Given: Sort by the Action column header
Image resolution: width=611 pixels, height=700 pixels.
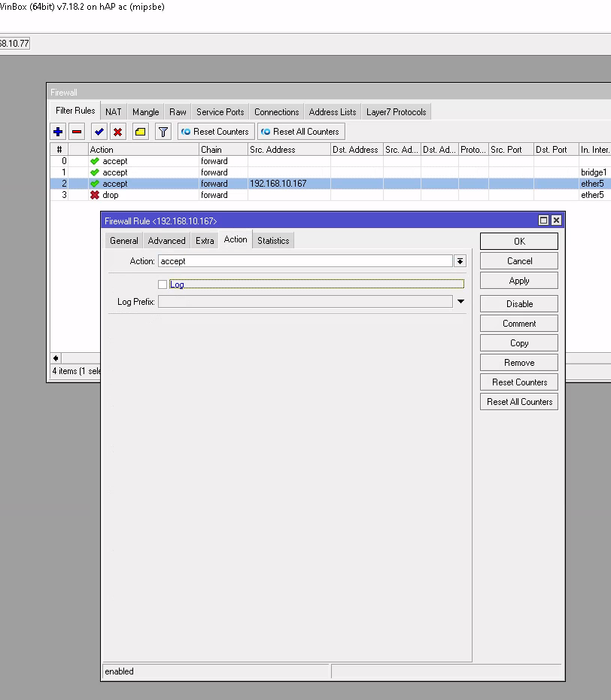Looking at the screenshot, I should (x=143, y=150).
